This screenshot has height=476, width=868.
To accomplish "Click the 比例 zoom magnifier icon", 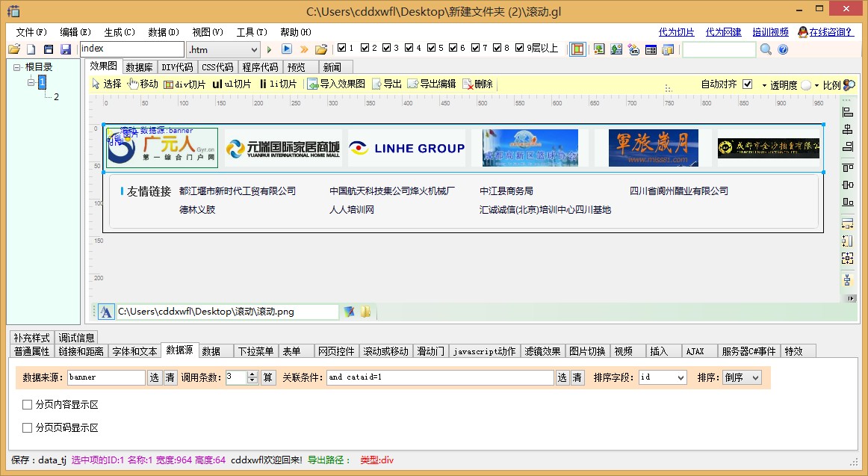I will [849, 84].
